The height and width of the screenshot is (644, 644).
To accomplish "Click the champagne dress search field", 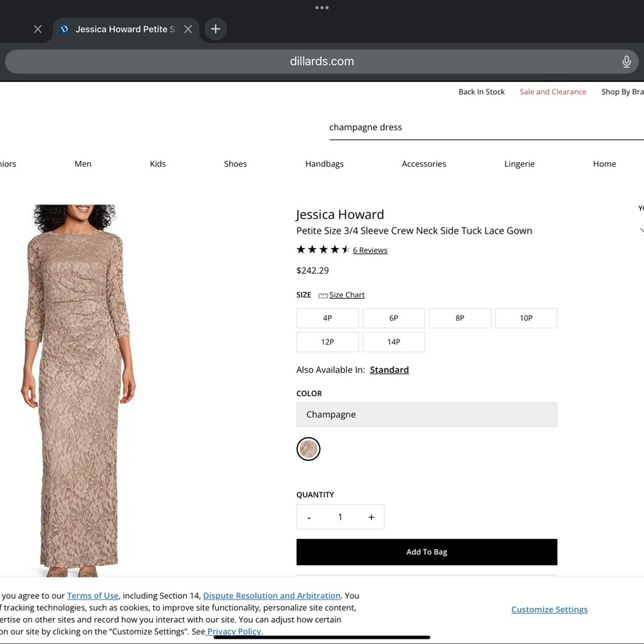I will point(486,128).
